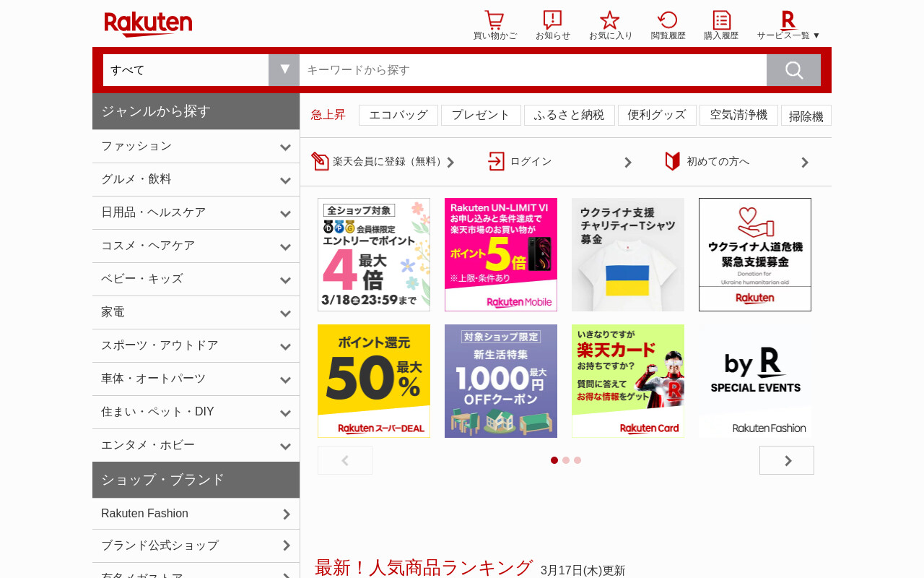Open the ウクライナ人道危機 donation banner
The height and width of the screenshot is (578, 924).
point(755,254)
